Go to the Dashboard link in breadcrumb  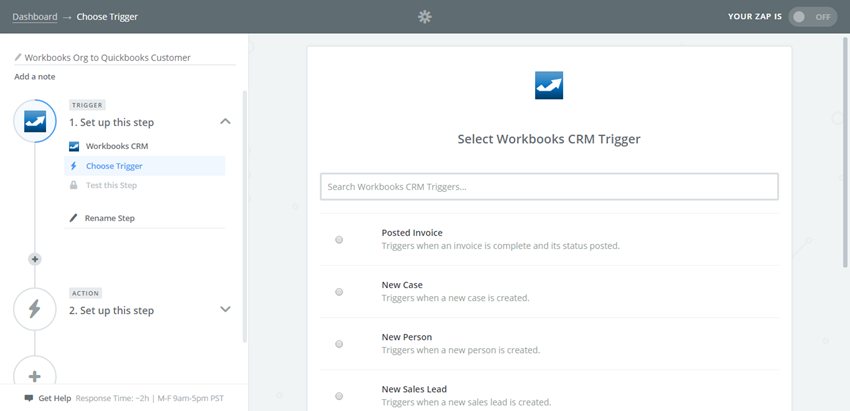coord(35,17)
